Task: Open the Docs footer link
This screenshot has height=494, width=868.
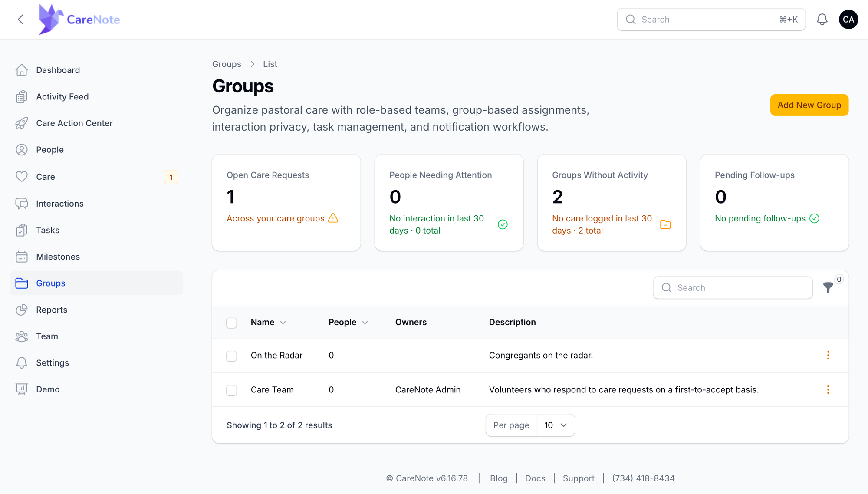Action: pos(535,478)
